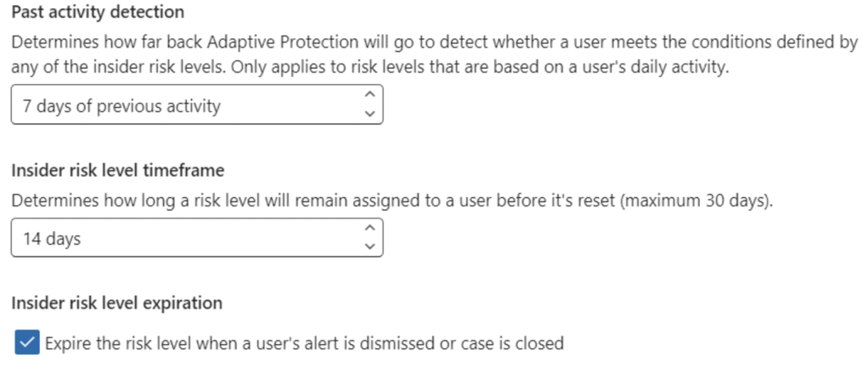The image size is (868, 367).
Task: Open the Past activity detection dropdown
Action: point(196,106)
